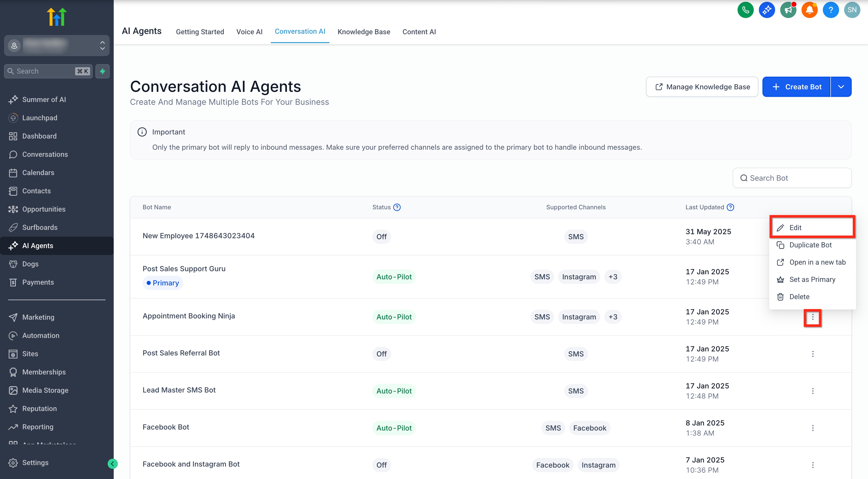Screen dimensions: 868x479
Task: Open the notifications bell icon
Action: (809, 10)
